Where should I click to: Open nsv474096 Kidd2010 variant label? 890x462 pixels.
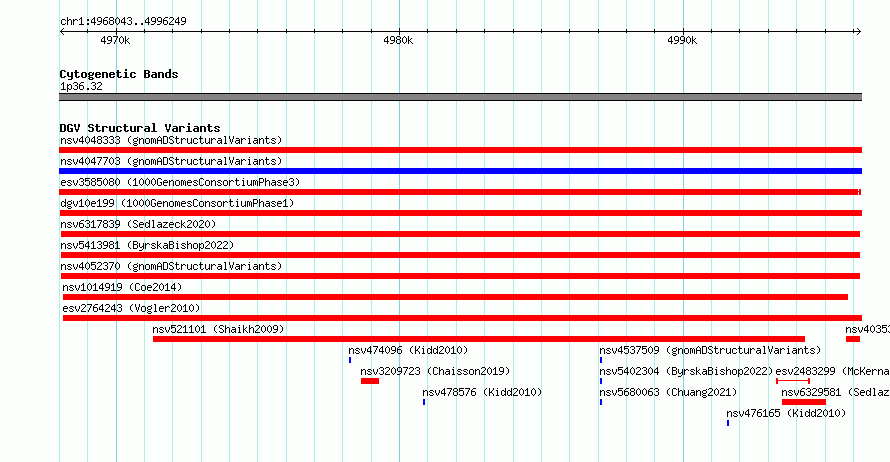click(x=408, y=350)
